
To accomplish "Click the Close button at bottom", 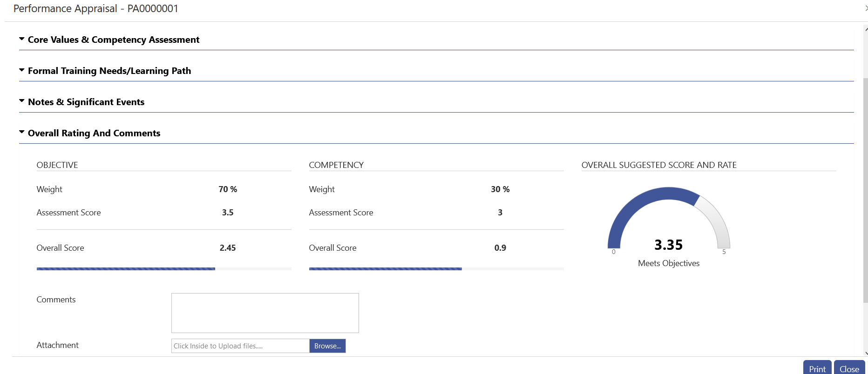I will (x=849, y=368).
